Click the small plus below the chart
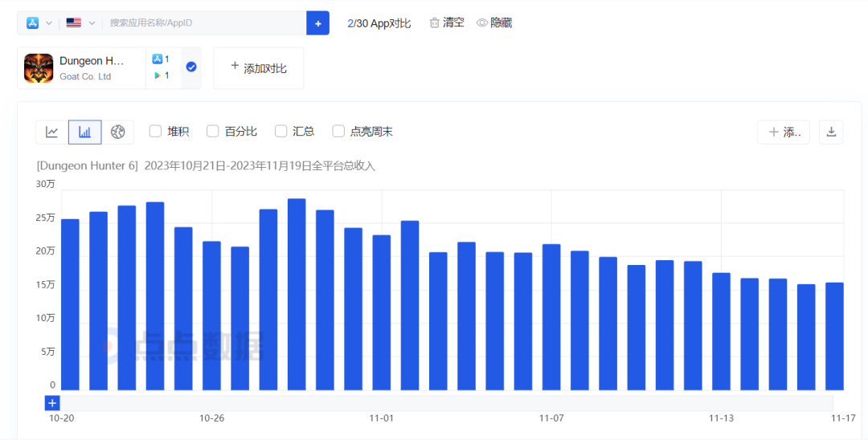The width and height of the screenshot is (868, 440). [x=52, y=403]
